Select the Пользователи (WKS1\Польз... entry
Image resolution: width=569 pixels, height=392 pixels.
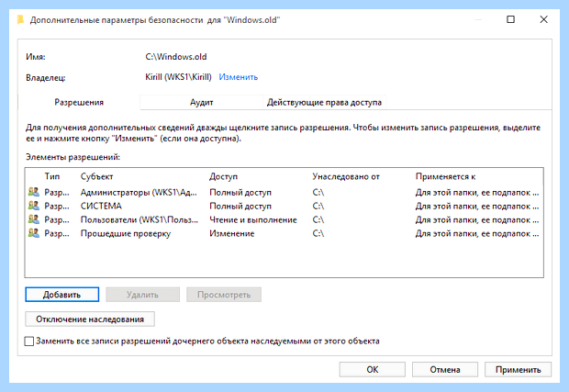284,219
